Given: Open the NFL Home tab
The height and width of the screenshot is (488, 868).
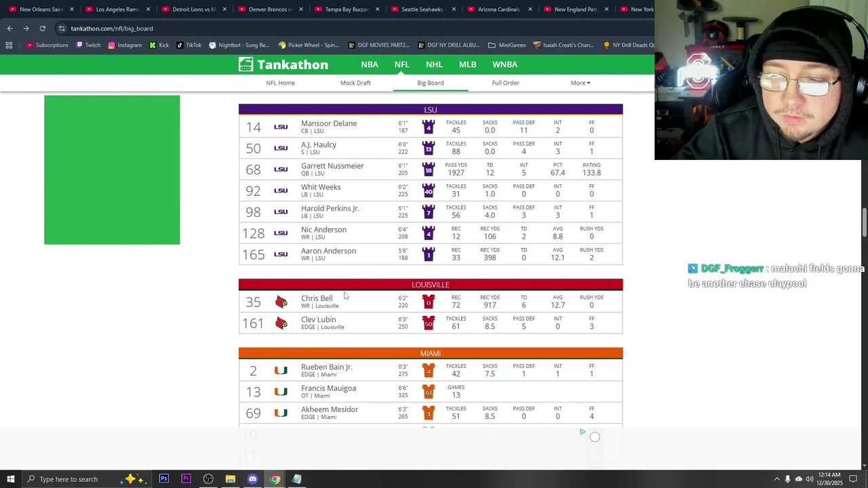Looking at the screenshot, I should pos(280,83).
